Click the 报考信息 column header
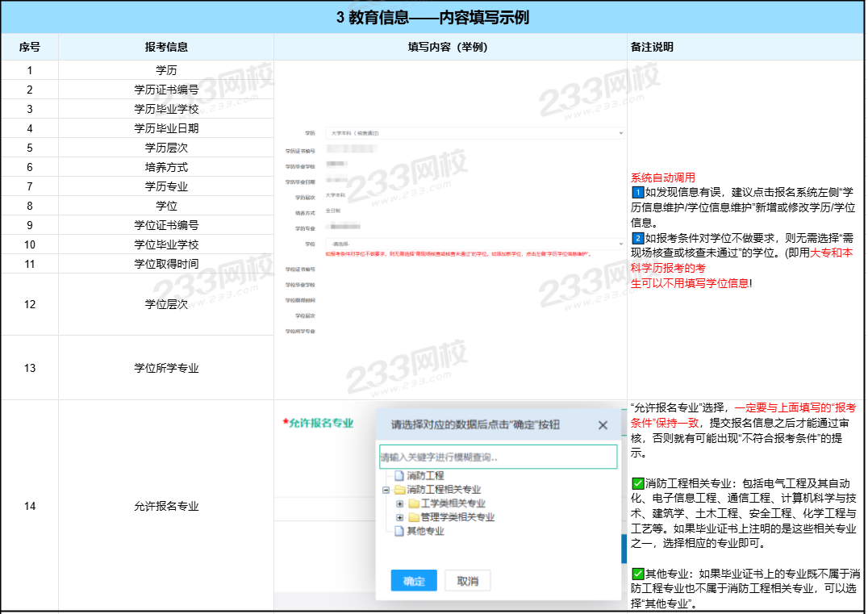 click(166, 47)
